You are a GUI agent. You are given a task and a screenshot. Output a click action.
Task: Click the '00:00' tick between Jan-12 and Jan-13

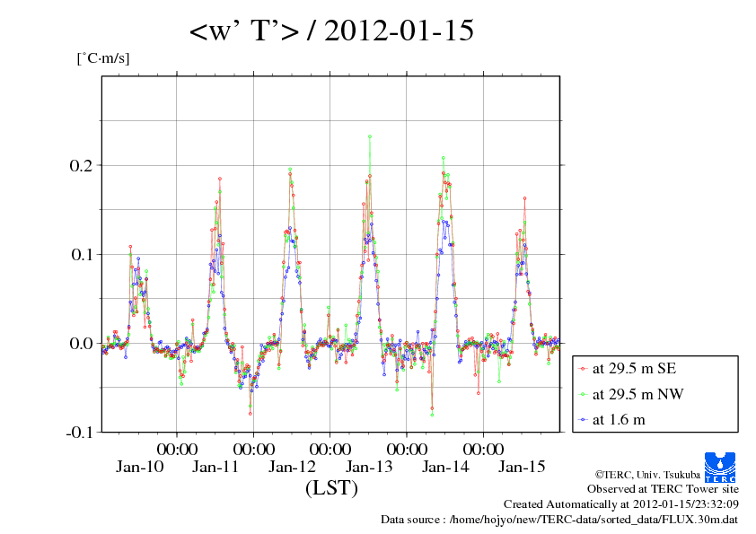tap(330, 449)
